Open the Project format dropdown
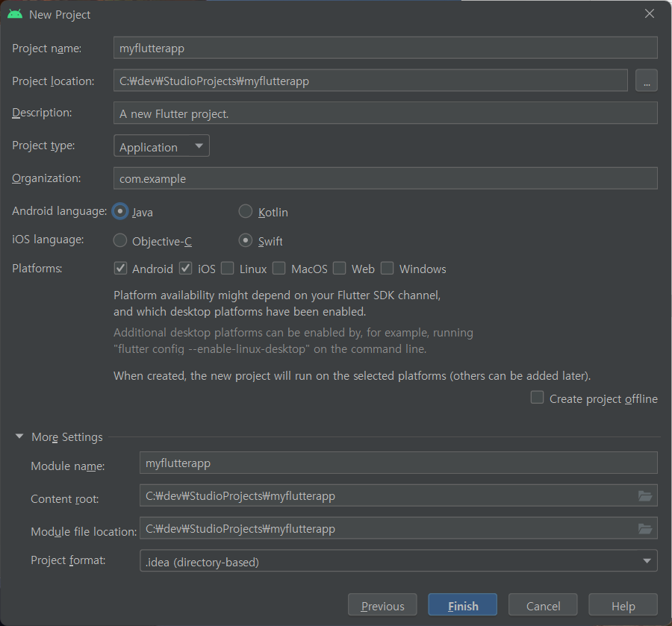The image size is (672, 626). [x=399, y=560]
